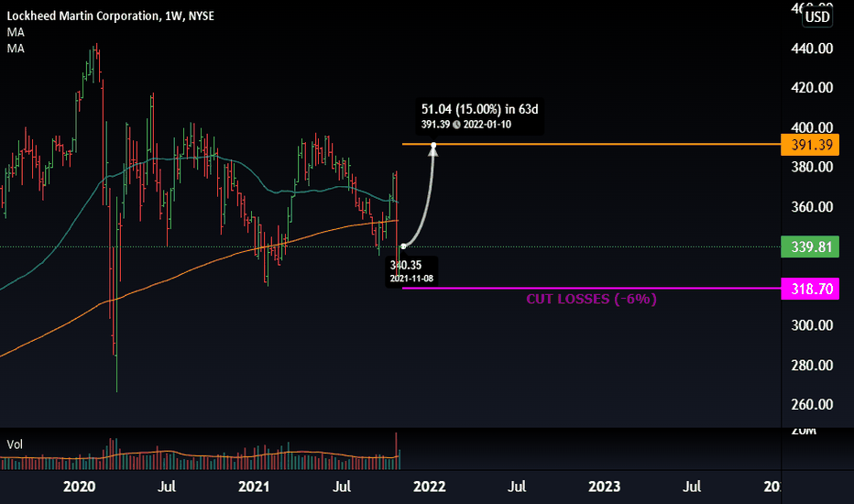Select the orange target line at 391.39

click(x=591, y=145)
